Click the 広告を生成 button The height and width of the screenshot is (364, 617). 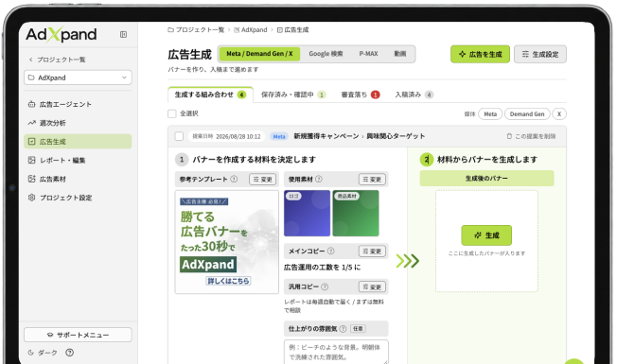[x=480, y=54]
